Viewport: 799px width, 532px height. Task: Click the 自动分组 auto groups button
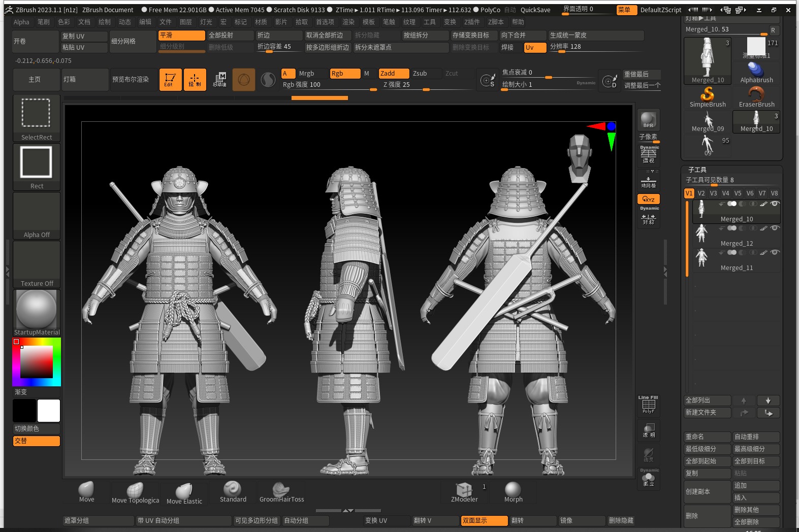click(x=306, y=521)
